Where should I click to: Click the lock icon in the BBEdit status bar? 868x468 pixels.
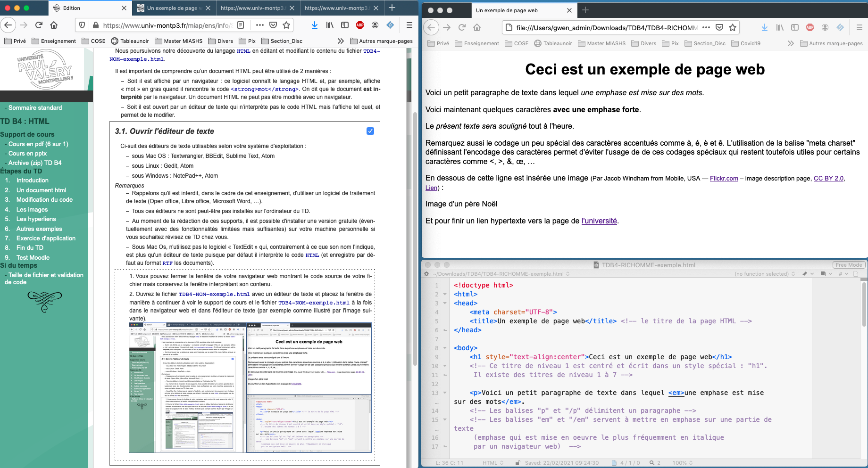pos(517,463)
